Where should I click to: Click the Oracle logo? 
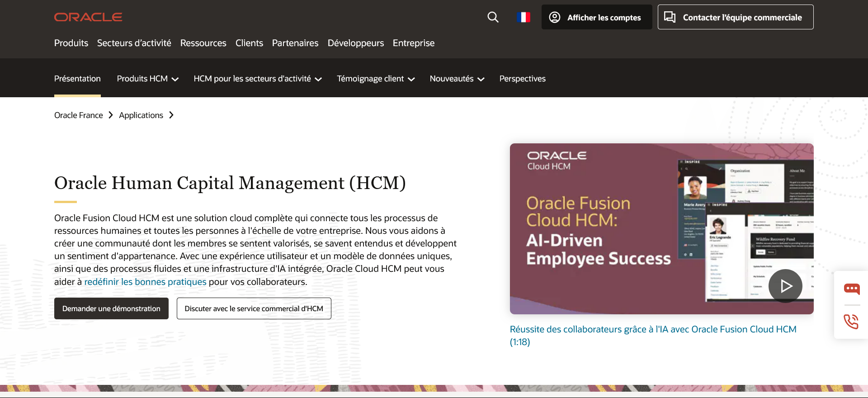88,17
